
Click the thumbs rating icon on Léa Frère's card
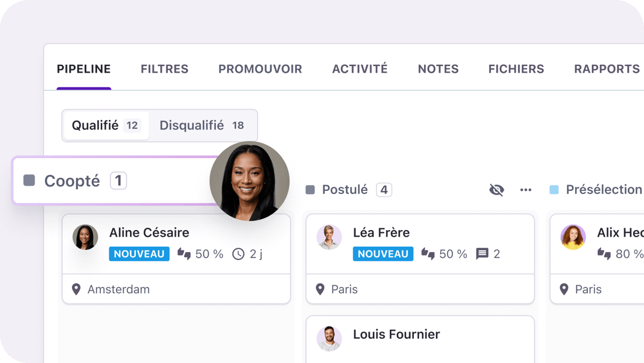coord(428,254)
